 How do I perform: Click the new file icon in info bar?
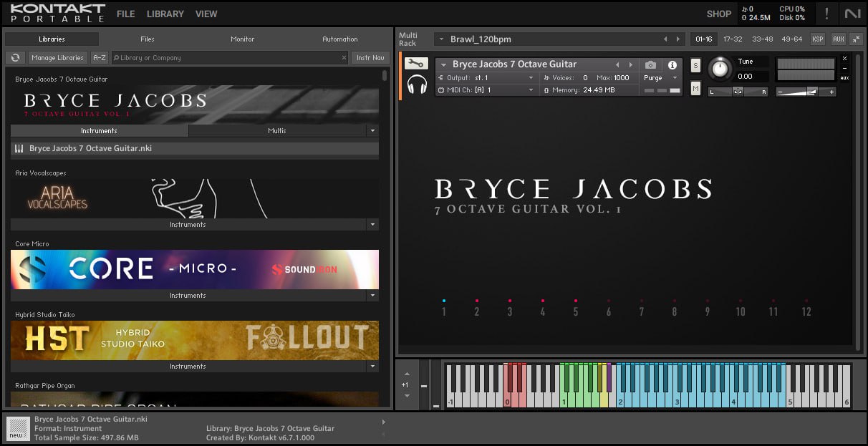tap(18, 428)
